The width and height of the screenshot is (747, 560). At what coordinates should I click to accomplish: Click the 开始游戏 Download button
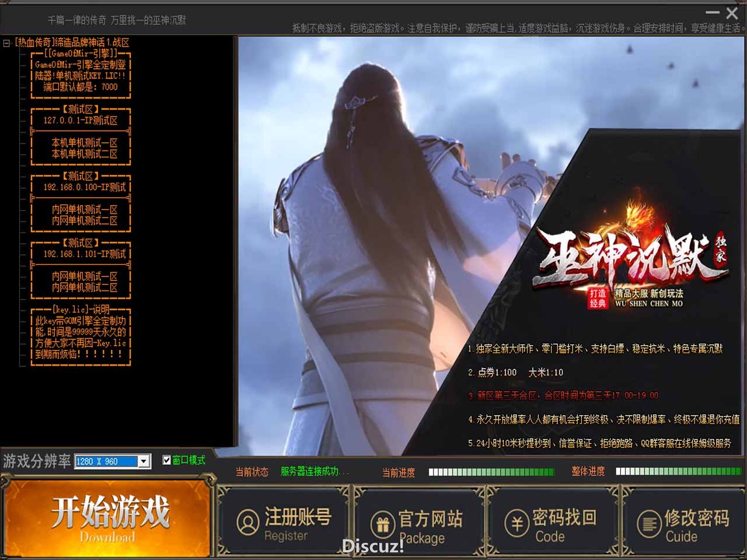pyautogui.click(x=107, y=518)
